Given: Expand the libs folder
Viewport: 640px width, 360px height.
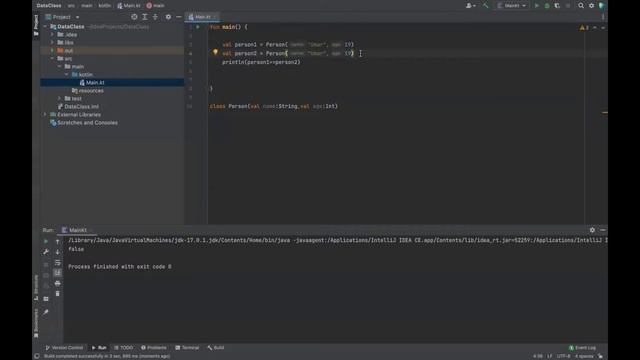Looking at the screenshot, I should (x=52, y=42).
